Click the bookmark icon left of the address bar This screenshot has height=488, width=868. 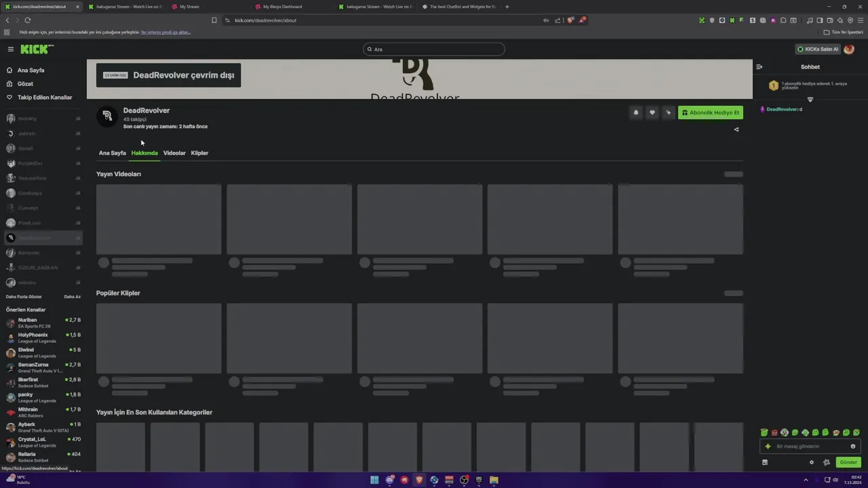tap(214, 20)
